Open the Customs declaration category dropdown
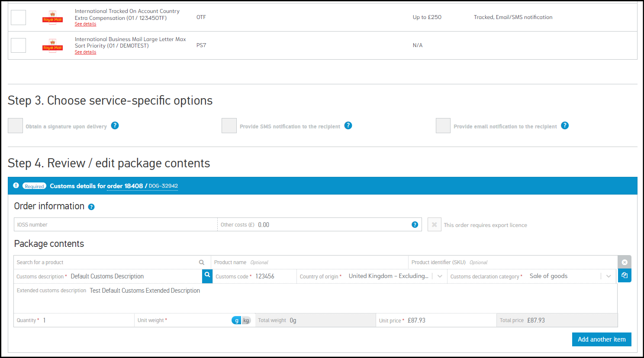Screen dimensions: 644x358 point(609,276)
